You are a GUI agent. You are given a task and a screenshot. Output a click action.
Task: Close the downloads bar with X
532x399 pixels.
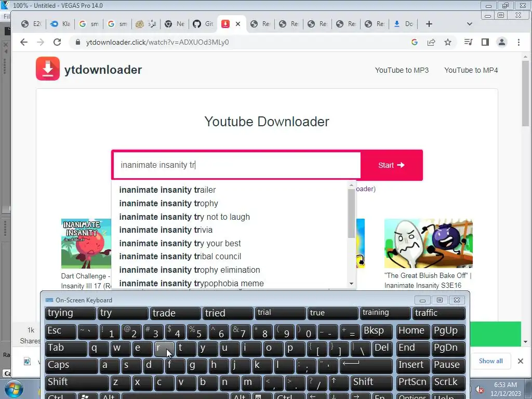click(x=521, y=361)
